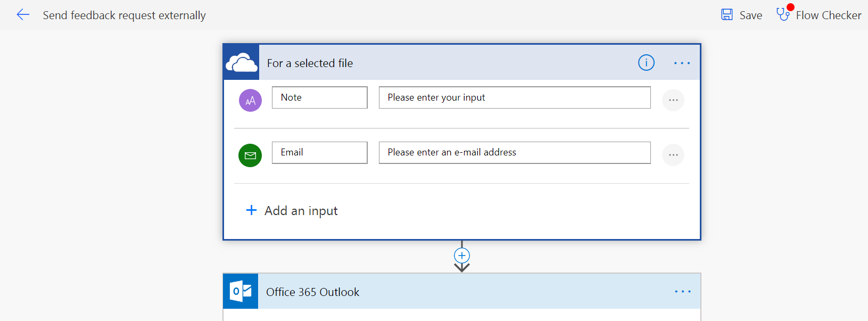Collapse the 'For a selected file' header

click(x=426, y=63)
